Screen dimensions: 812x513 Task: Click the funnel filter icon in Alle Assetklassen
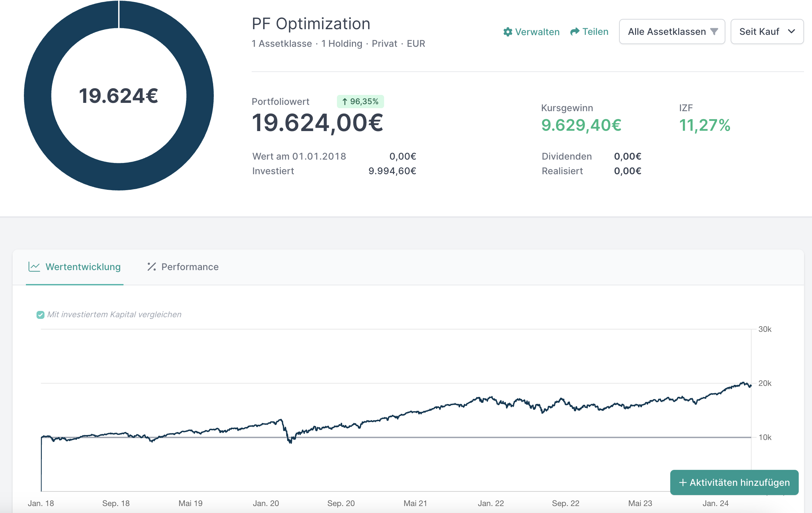[x=714, y=32]
